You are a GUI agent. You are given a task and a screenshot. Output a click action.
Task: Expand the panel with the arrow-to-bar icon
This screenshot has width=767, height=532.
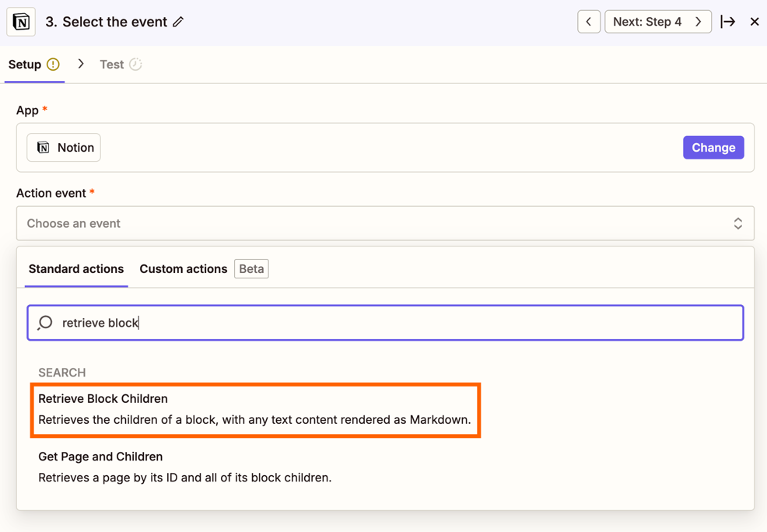tap(728, 22)
